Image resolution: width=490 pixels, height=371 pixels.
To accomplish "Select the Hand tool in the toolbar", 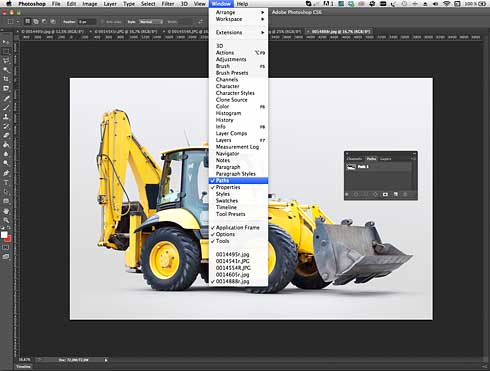I will click(6, 211).
